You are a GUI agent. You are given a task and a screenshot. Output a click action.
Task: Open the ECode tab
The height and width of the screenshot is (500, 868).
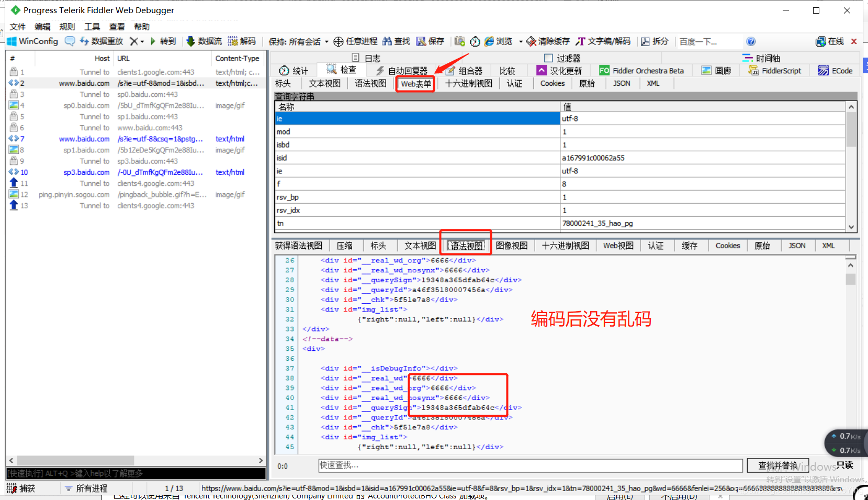point(836,71)
